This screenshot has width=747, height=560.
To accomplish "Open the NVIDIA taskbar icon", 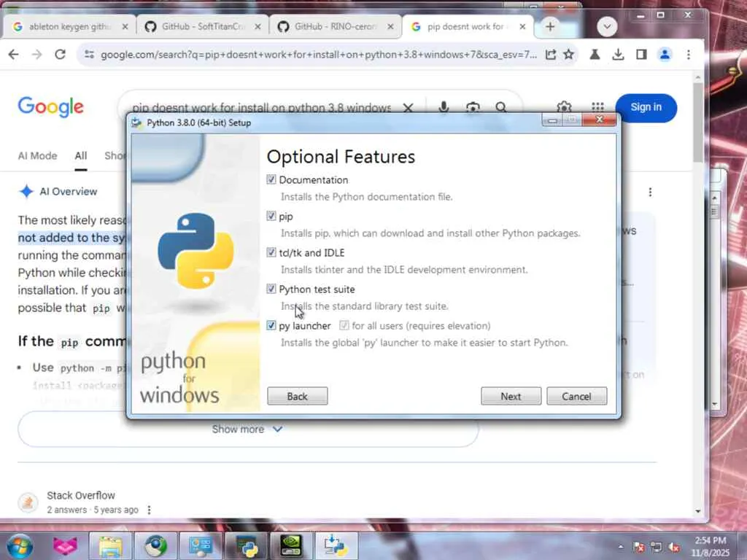I will (x=290, y=545).
